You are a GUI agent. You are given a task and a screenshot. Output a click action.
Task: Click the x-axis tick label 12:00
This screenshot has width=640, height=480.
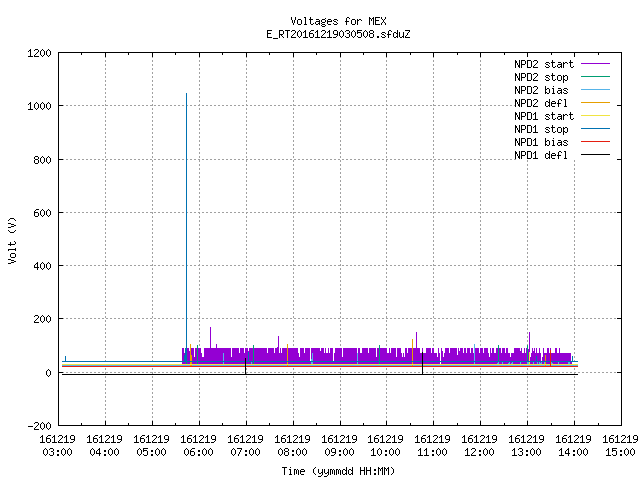coord(480,453)
